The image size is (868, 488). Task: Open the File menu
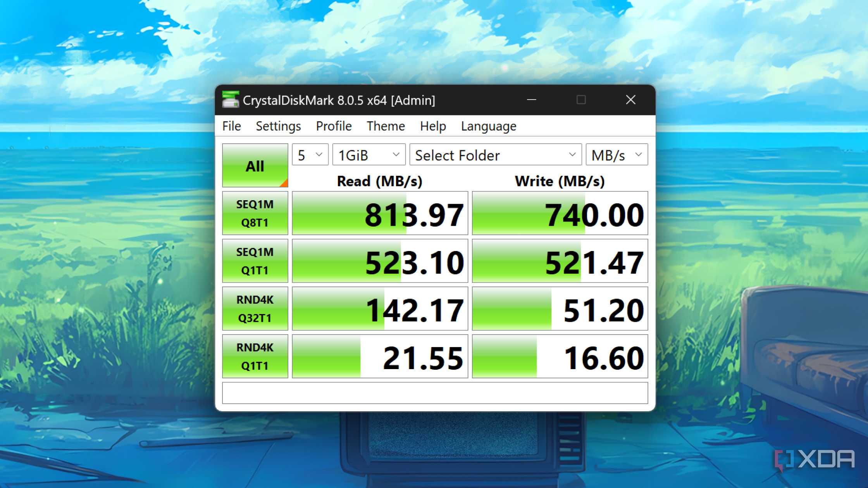tap(232, 126)
